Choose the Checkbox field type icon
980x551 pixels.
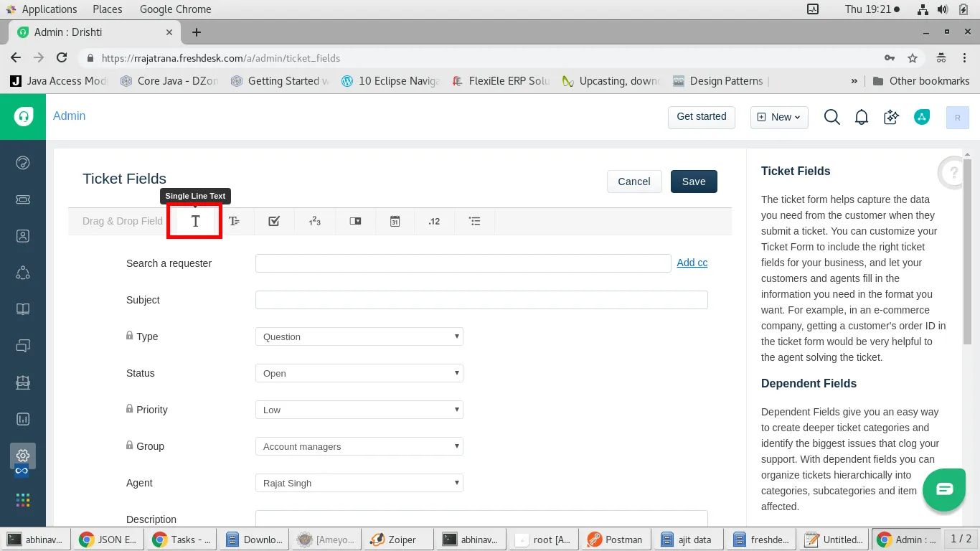(274, 222)
